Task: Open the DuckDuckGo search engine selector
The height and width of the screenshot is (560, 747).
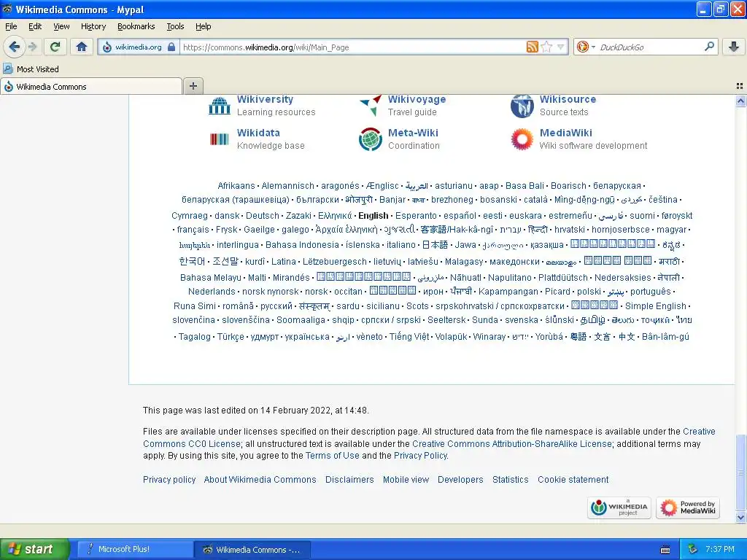Action: click(x=586, y=47)
